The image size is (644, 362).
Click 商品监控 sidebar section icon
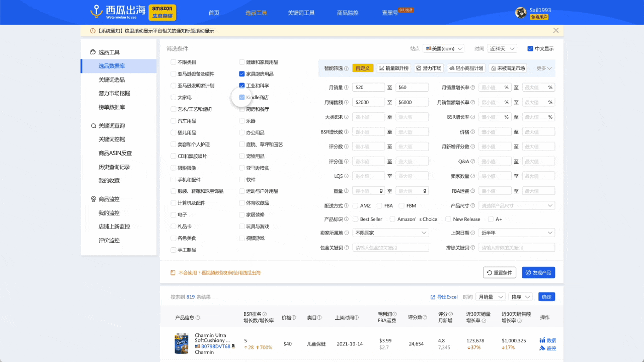(x=93, y=199)
